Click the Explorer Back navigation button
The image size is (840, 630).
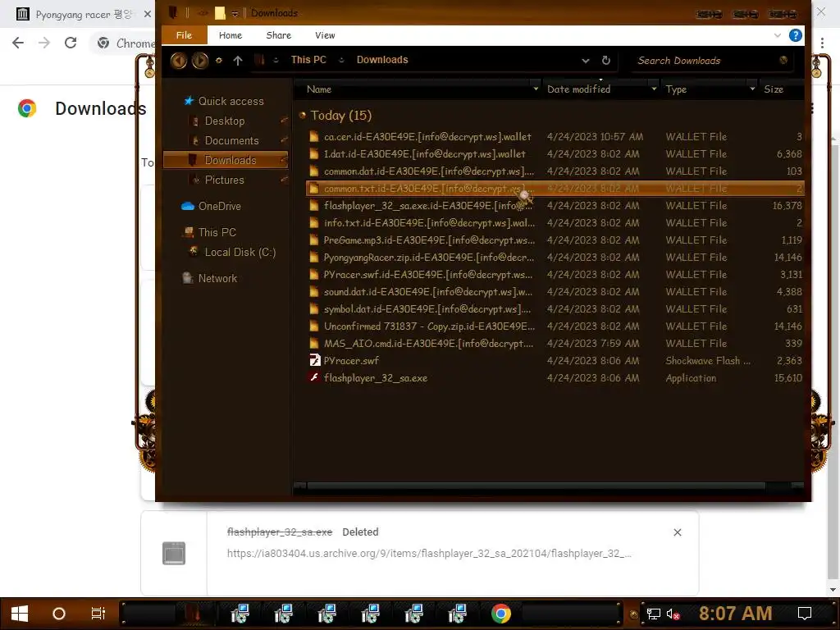pyautogui.click(x=178, y=60)
